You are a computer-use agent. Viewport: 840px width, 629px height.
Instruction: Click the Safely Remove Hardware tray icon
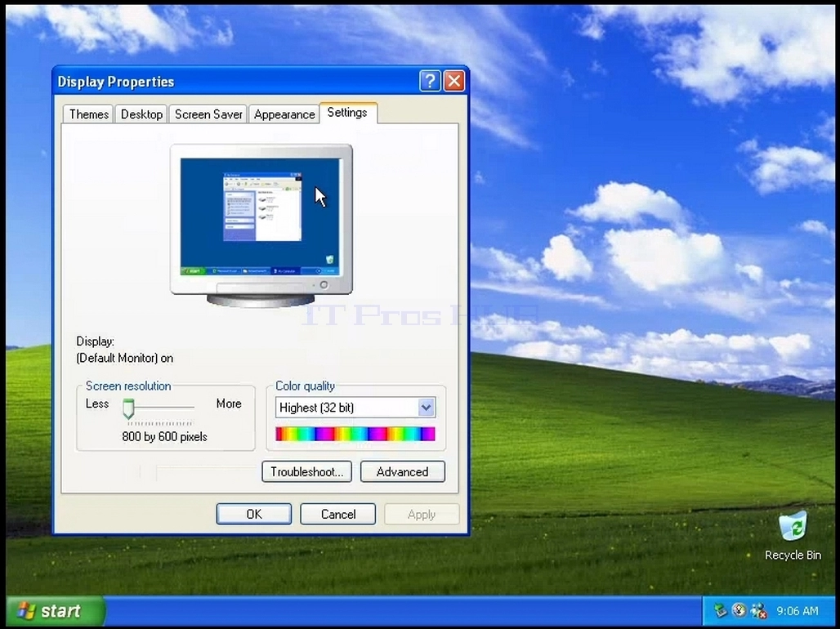coord(720,610)
